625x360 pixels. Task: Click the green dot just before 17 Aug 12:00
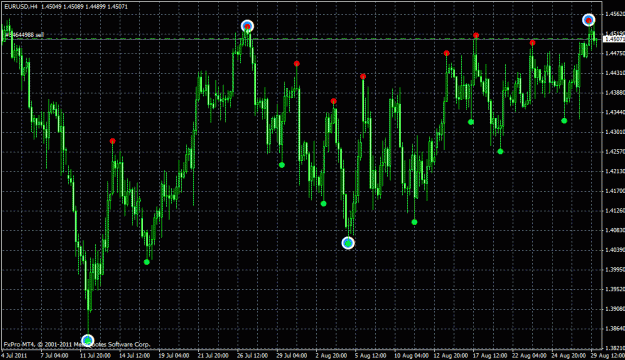point(471,122)
